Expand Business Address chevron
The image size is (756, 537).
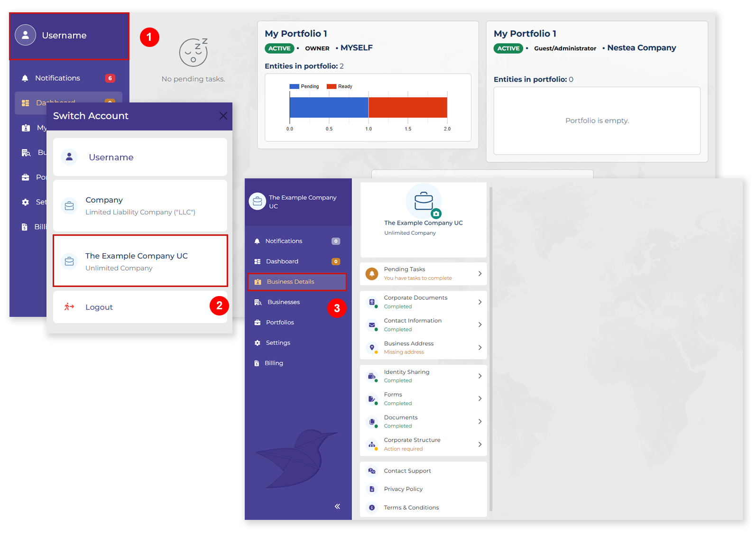coord(480,348)
